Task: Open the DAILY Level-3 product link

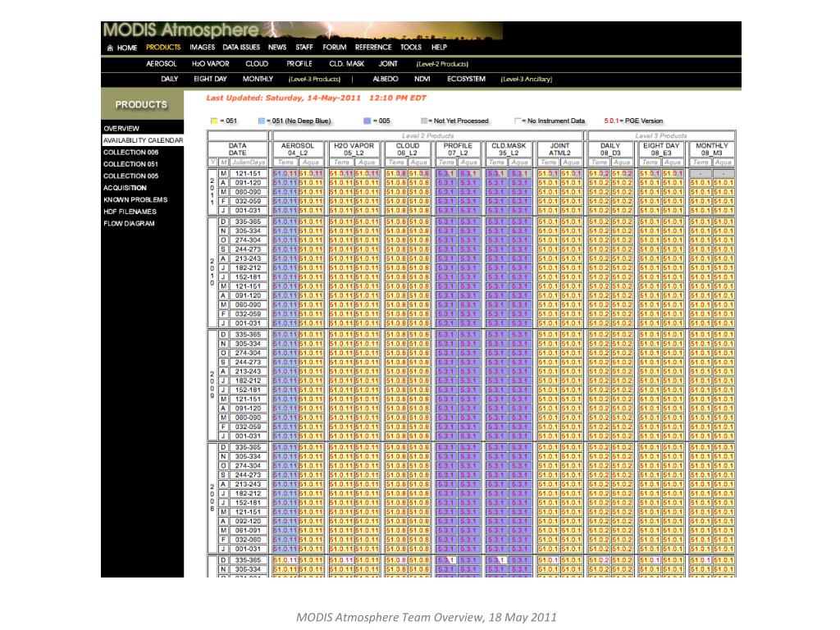Action: (x=169, y=79)
